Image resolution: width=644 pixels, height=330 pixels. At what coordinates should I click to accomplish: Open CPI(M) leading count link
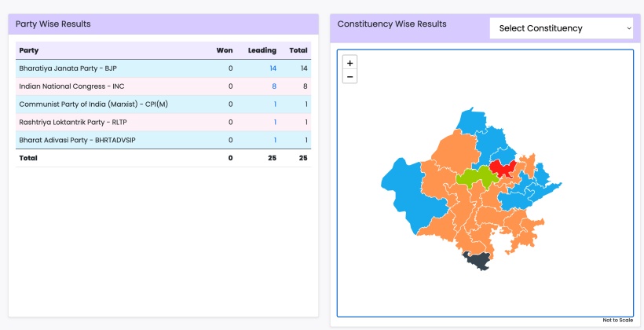click(x=275, y=104)
